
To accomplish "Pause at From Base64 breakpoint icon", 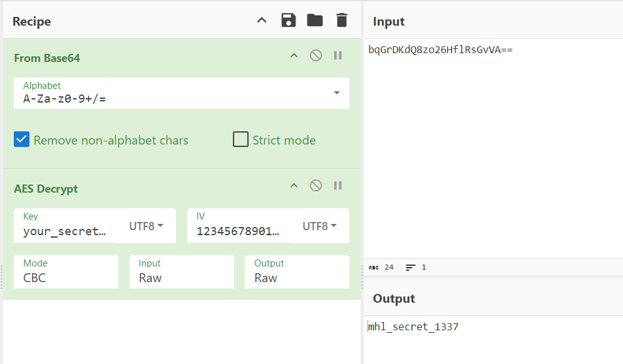I will [337, 56].
